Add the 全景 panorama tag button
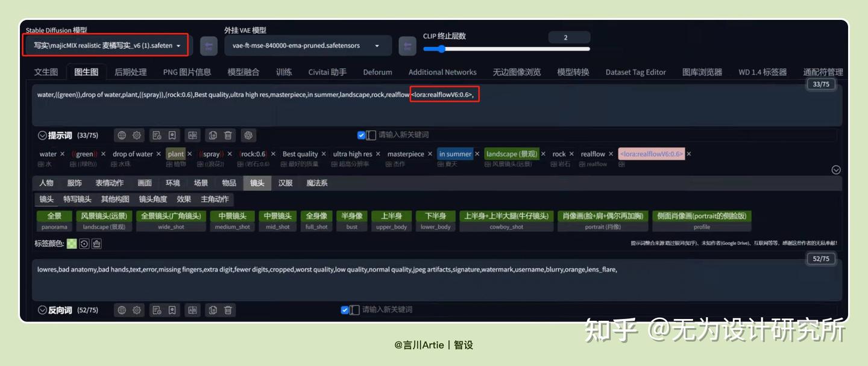The height and width of the screenshot is (366, 868). coord(54,216)
